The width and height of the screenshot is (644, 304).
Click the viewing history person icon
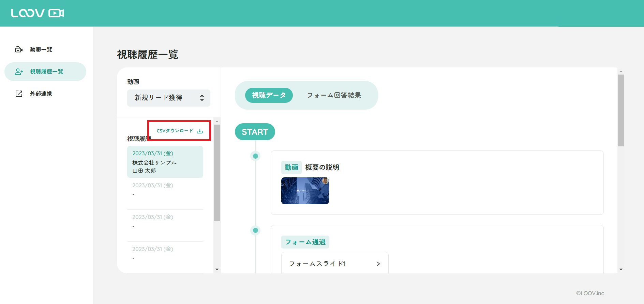click(19, 71)
